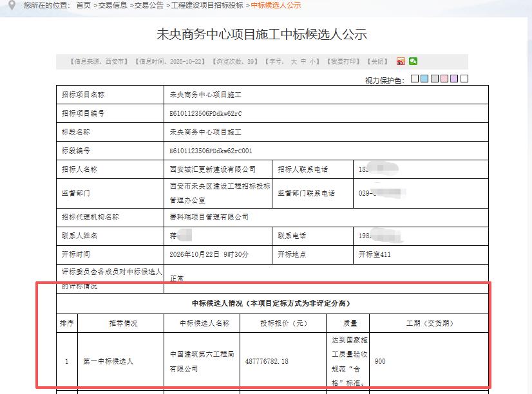The width and height of the screenshot is (532, 394).
Task: Click 中标候选人公示 breadcrumb link
Action: point(276,5)
